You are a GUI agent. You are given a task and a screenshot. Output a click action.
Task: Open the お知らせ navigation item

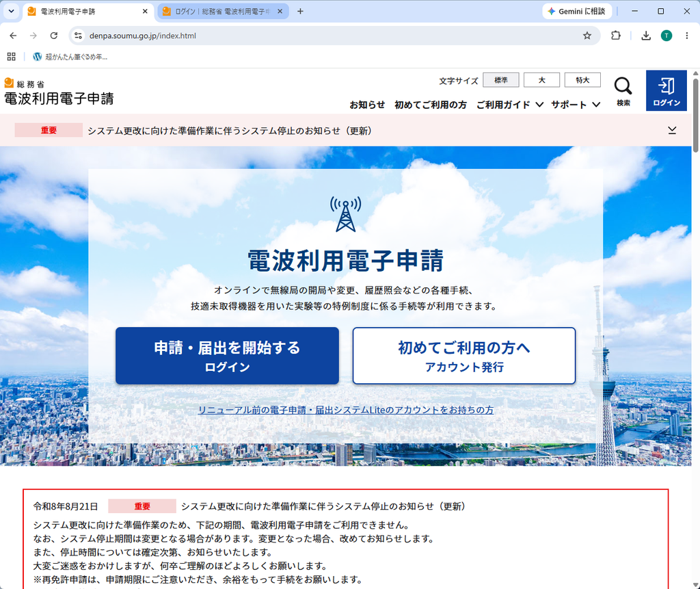point(367,105)
